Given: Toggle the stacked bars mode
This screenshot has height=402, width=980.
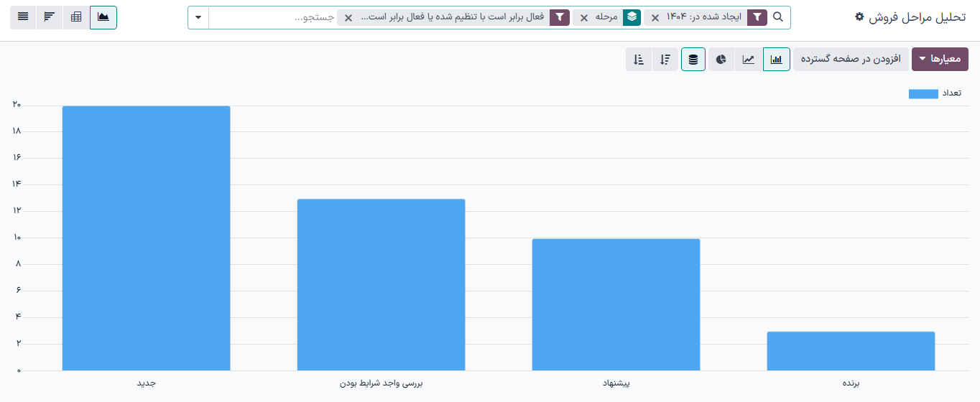Looking at the screenshot, I should [693, 60].
